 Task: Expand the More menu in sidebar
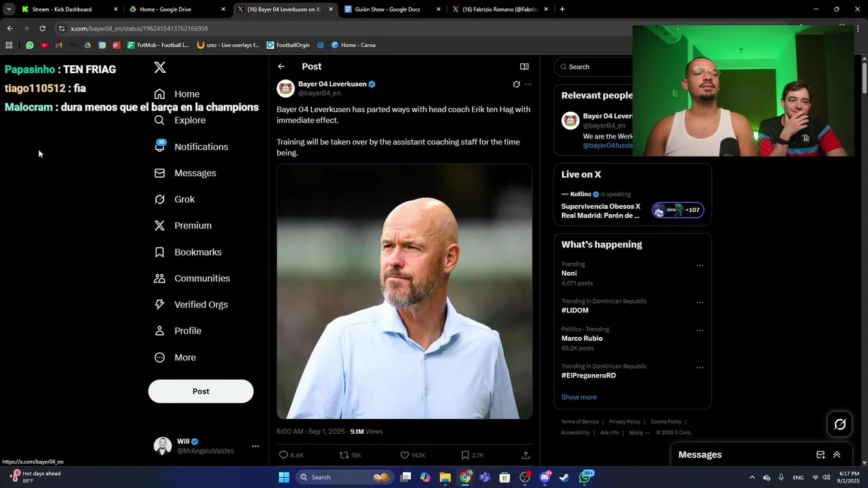click(x=175, y=357)
